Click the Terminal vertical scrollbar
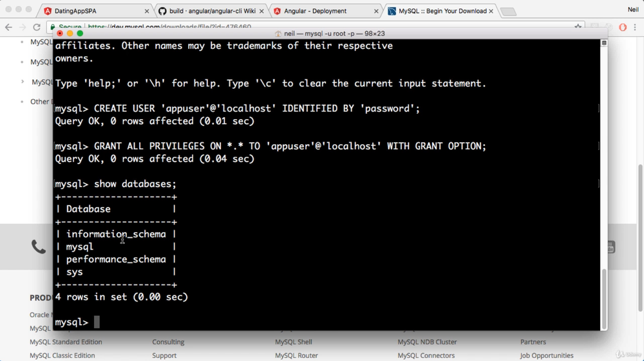644x361 pixels. pos(604,299)
